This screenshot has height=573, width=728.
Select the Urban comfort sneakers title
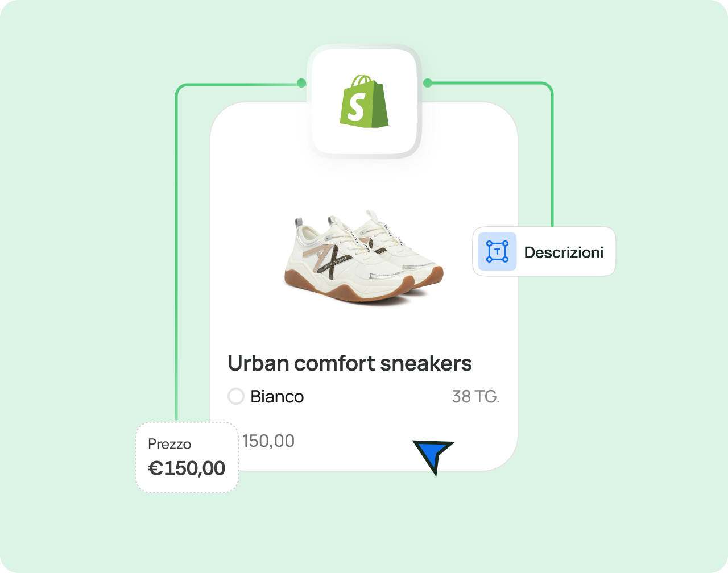coord(350,363)
